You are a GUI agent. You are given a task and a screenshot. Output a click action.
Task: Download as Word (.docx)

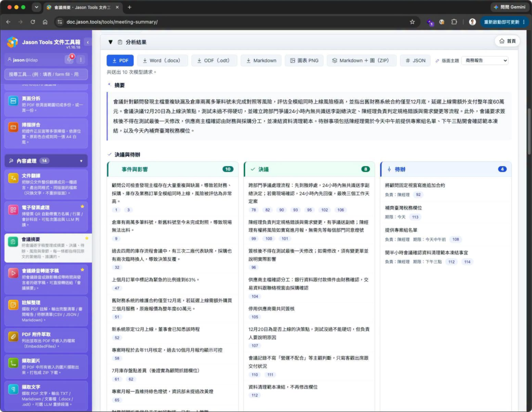click(x=162, y=60)
